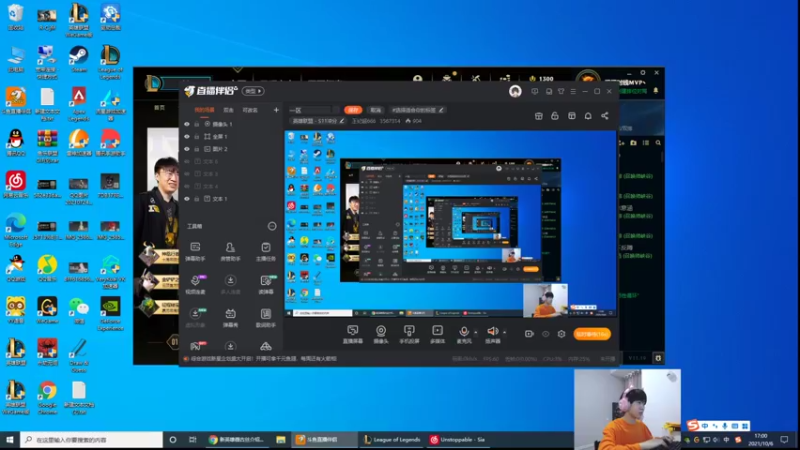Hide the 文本 1 layer with its eye icon
The height and width of the screenshot is (450, 800).
187,199
